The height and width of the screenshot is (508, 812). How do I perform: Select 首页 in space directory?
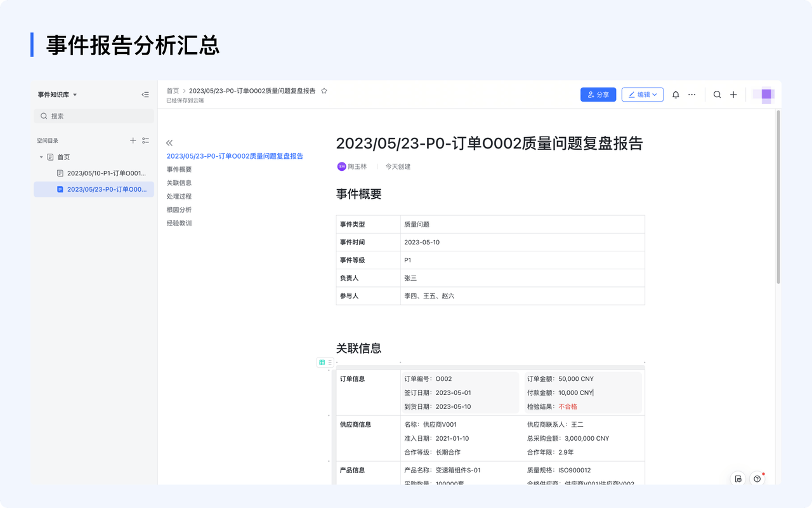point(63,157)
